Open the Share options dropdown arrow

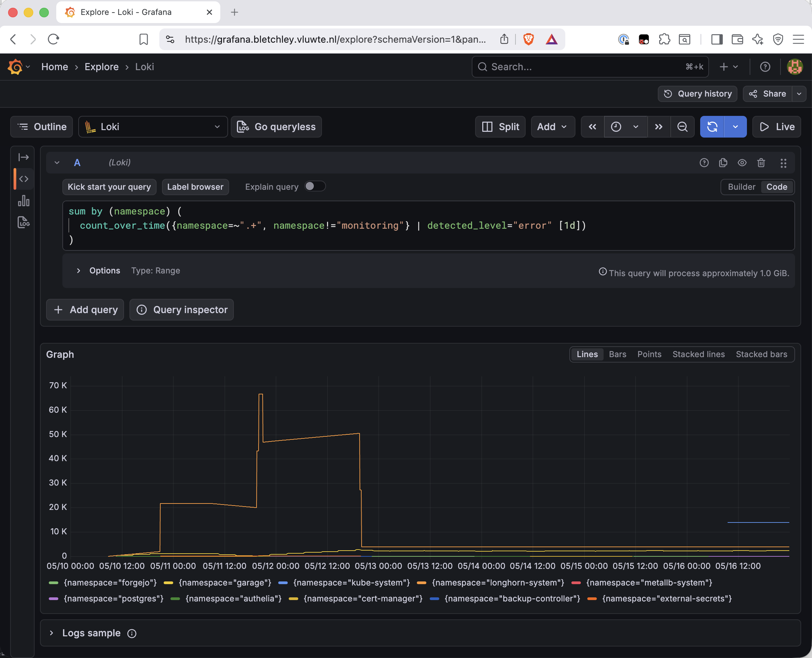799,94
